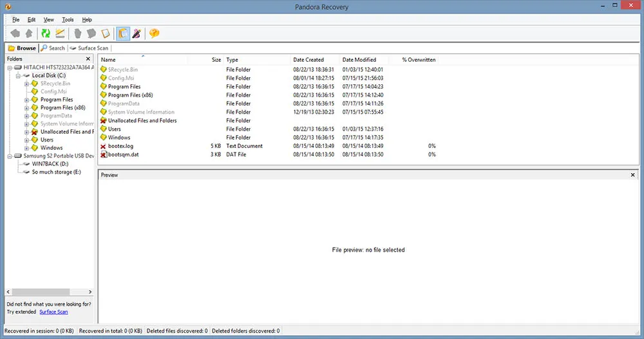Click the Local Disk (C:) drive icon in tree
Viewport: 644px width, 339px height.
coord(26,75)
